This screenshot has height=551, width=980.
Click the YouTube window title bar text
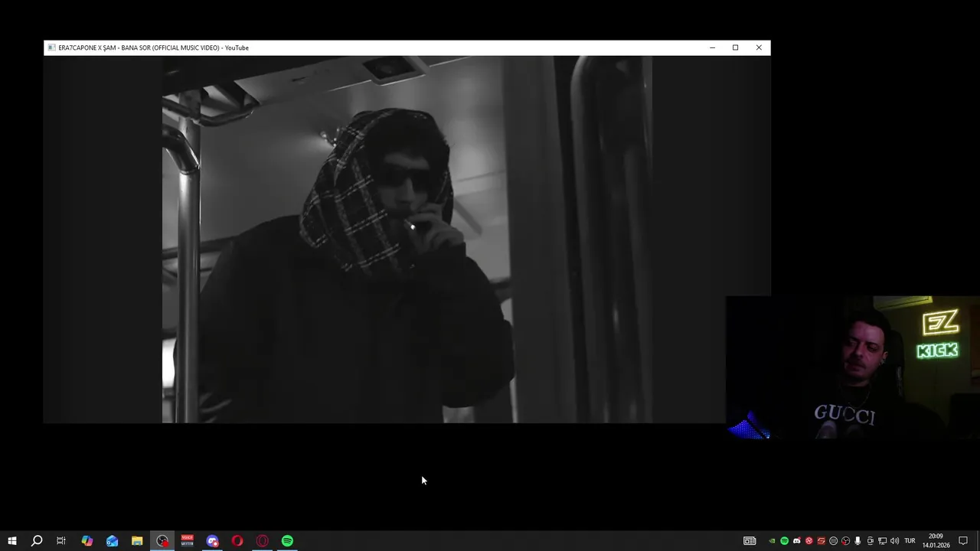coord(153,47)
